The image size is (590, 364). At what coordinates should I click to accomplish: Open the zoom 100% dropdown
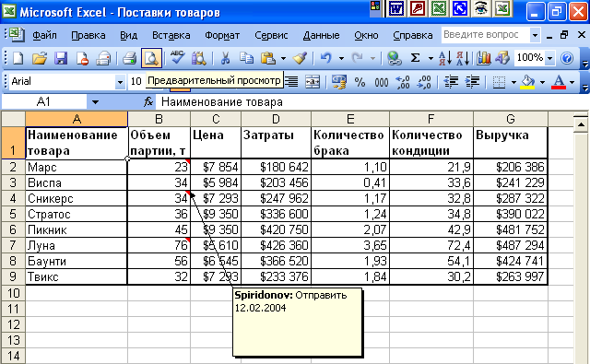pyautogui.click(x=549, y=58)
